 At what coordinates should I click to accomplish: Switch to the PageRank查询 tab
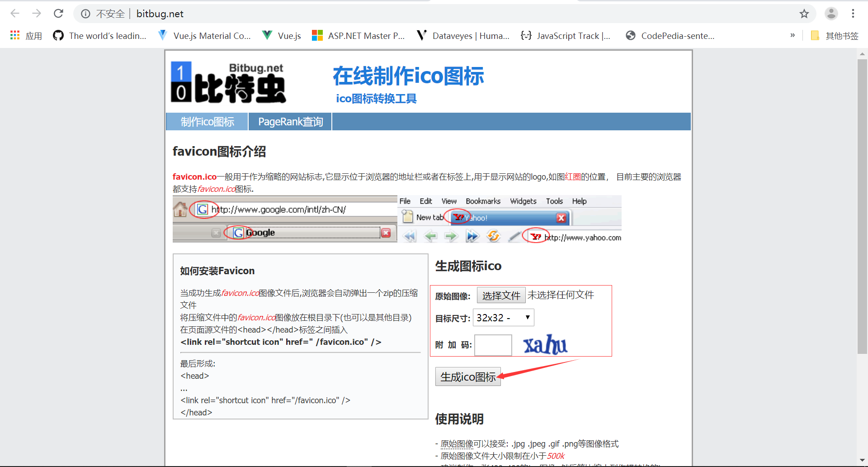(290, 121)
